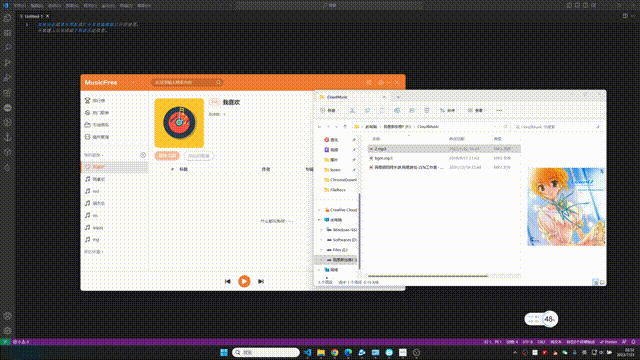Skip to next track in MusicFree
The image size is (640, 360).
[261, 281]
